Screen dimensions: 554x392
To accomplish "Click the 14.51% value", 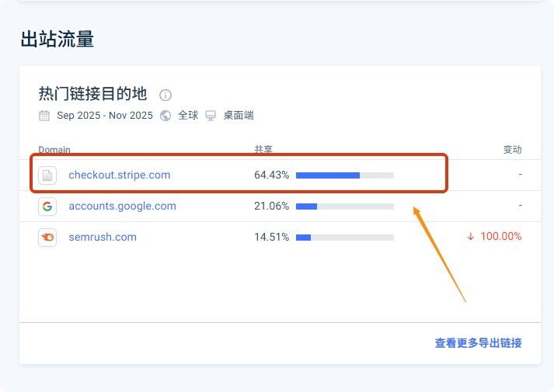I will tap(271, 237).
